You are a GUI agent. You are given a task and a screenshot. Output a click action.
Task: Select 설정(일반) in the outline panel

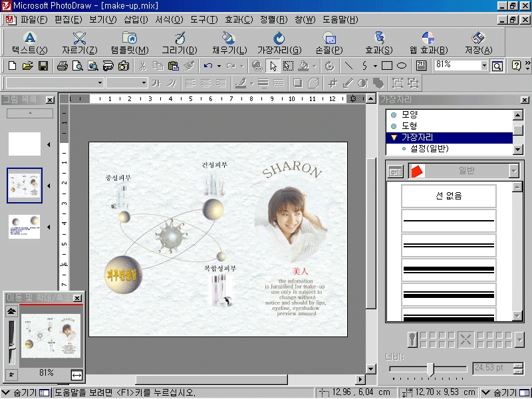tap(430, 148)
